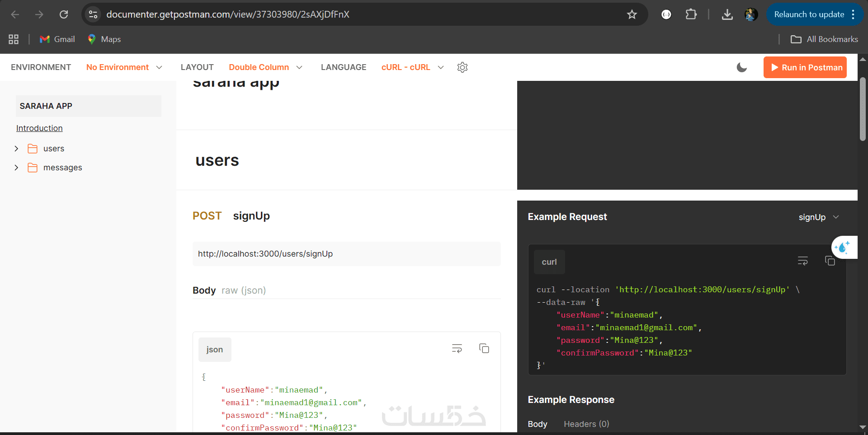This screenshot has width=868, height=435.
Task: Switch to the Example Response Body tab
Action: coord(538,424)
